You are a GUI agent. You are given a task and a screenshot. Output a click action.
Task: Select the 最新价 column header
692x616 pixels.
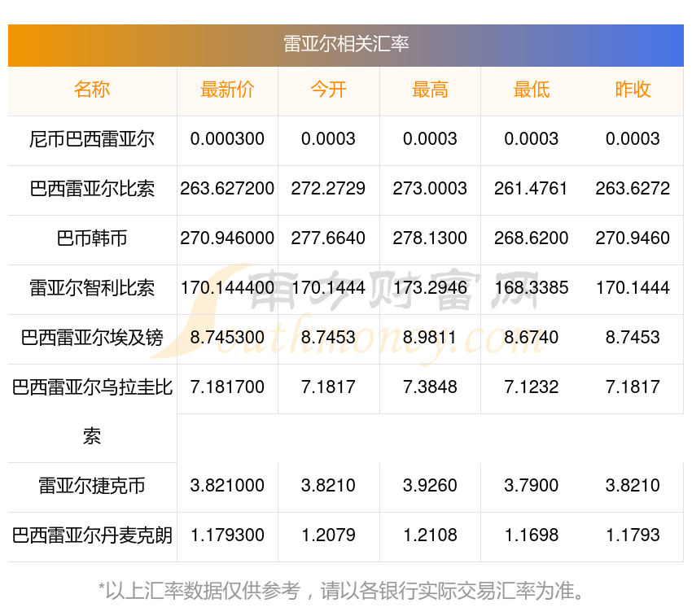point(227,90)
